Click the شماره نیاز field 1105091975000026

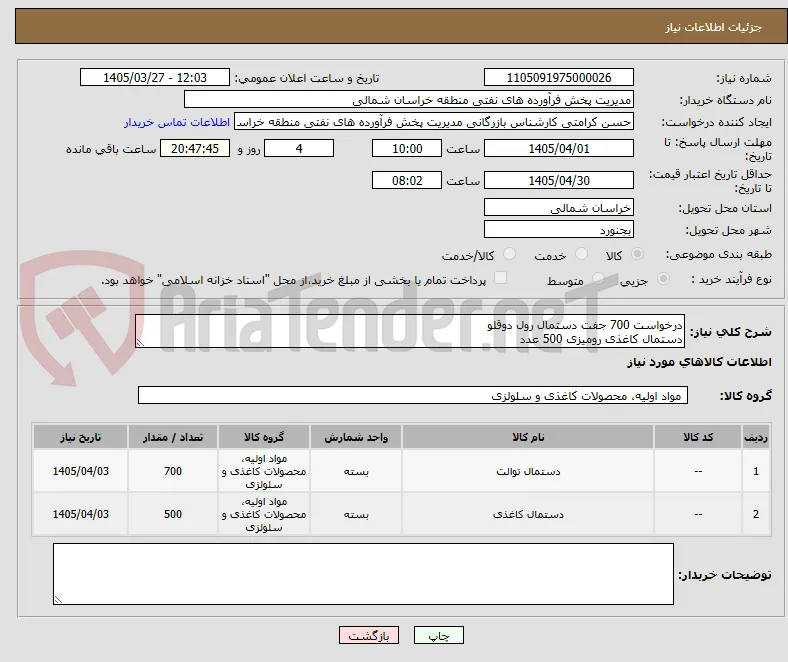pos(558,77)
